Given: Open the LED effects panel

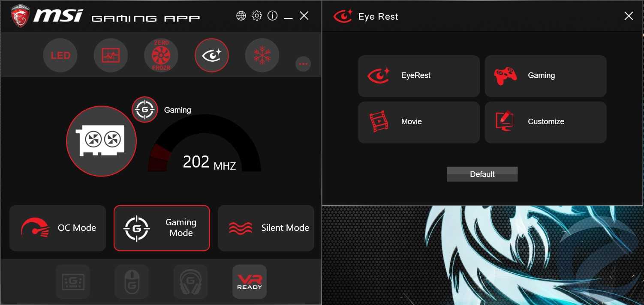Looking at the screenshot, I should [x=60, y=55].
